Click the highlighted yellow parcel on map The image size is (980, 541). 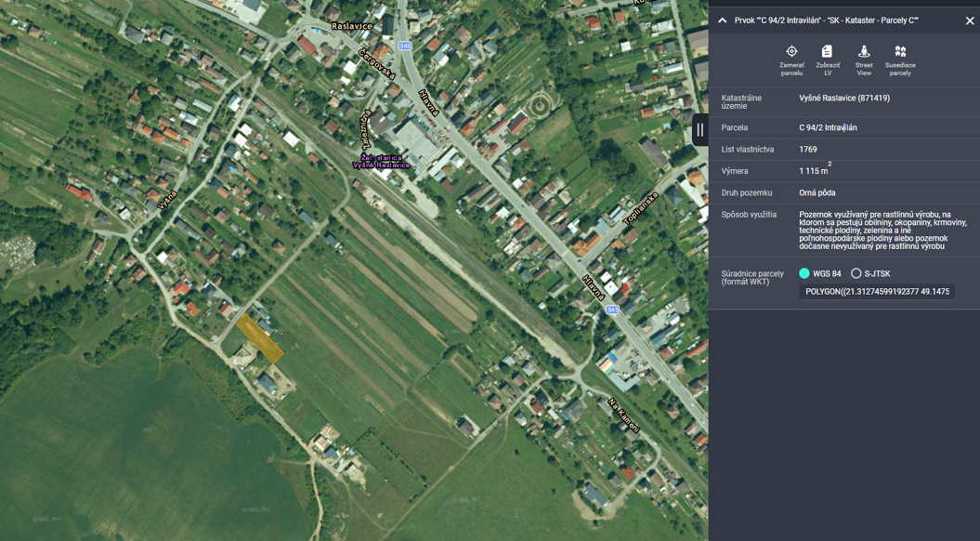(x=259, y=338)
